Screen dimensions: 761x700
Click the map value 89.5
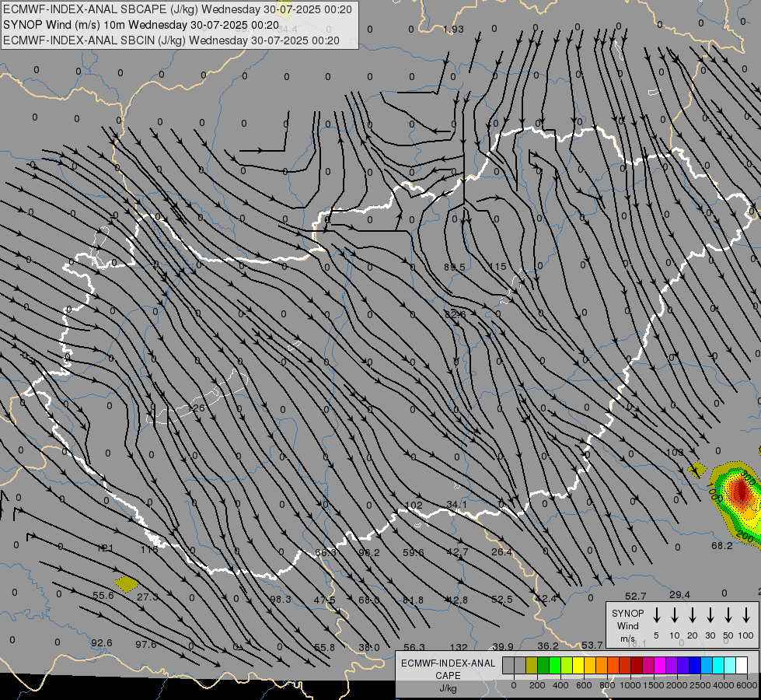[x=454, y=268]
